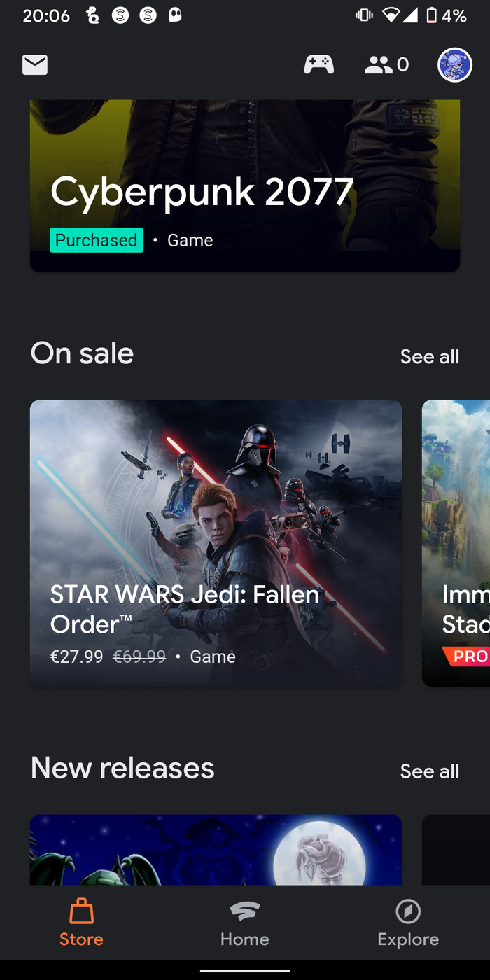Tap the Stadia Home logo icon

click(x=244, y=911)
